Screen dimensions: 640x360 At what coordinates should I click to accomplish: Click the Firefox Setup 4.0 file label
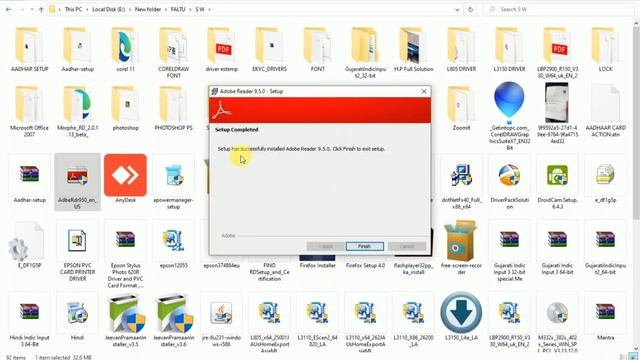click(x=365, y=265)
